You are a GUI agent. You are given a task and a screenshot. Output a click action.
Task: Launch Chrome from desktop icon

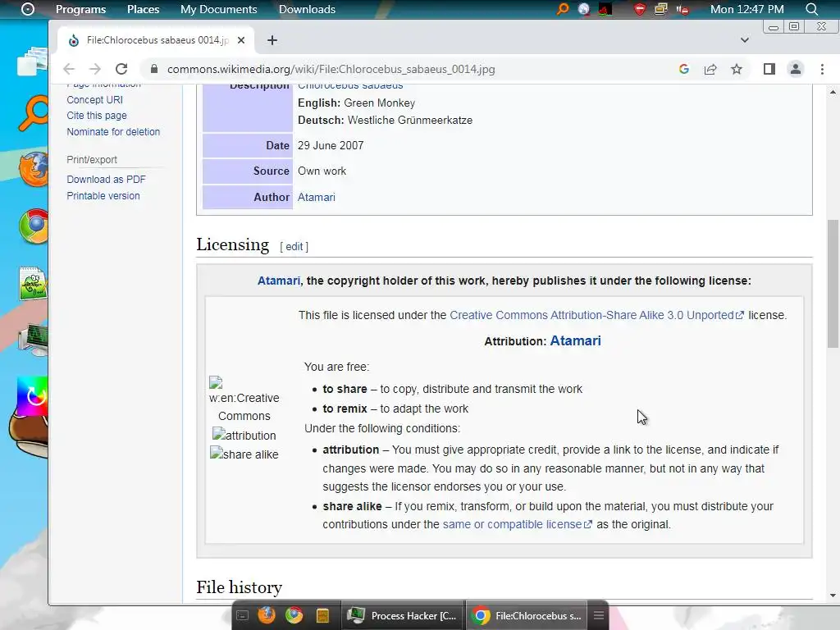(33, 226)
